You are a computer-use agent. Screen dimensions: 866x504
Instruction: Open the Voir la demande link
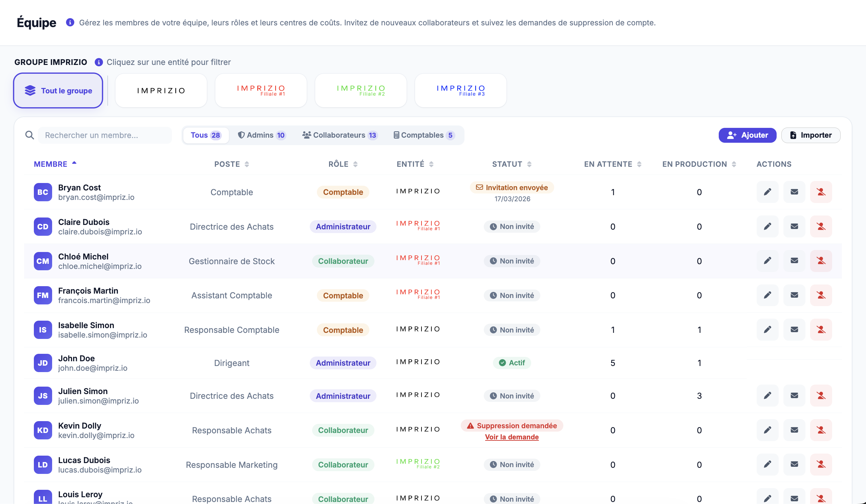pyautogui.click(x=512, y=437)
